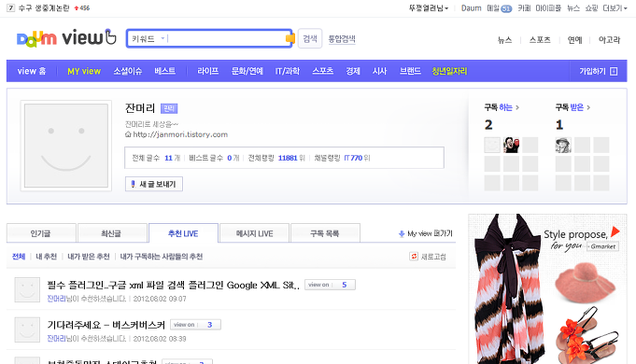The height and width of the screenshot is (364, 636).
Task: Click the 관리 badge next to 잔머리
Action: [x=169, y=108]
